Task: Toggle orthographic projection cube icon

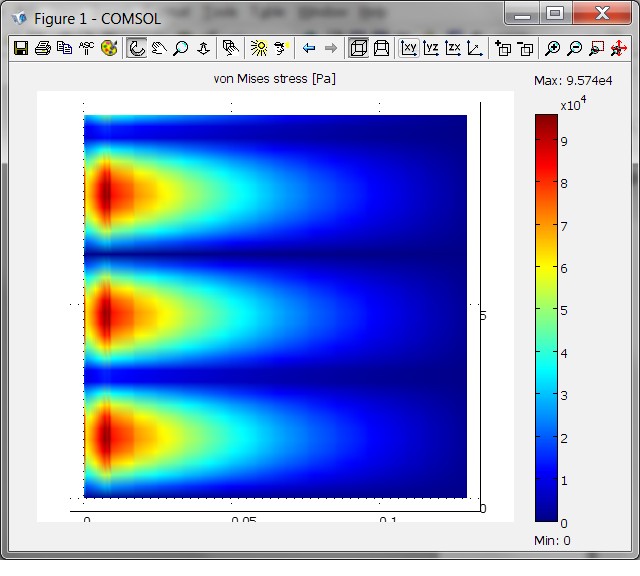Action: tap(359, 48)
